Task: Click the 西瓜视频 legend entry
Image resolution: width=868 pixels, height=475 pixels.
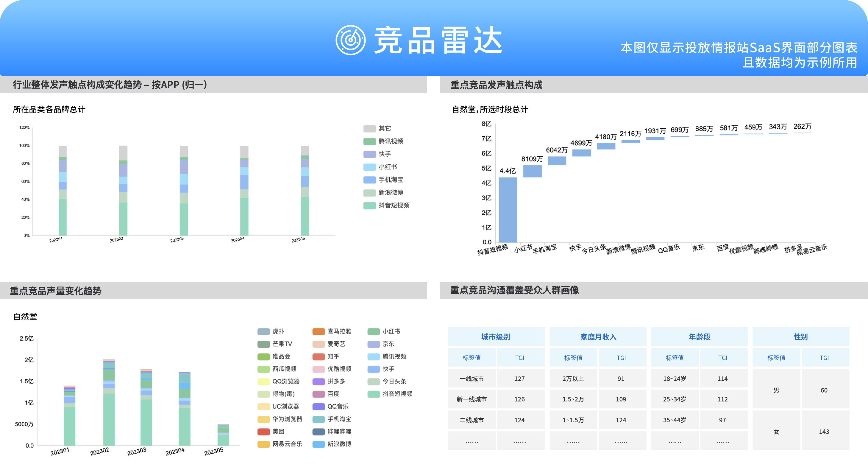Action: coord(277,369)
